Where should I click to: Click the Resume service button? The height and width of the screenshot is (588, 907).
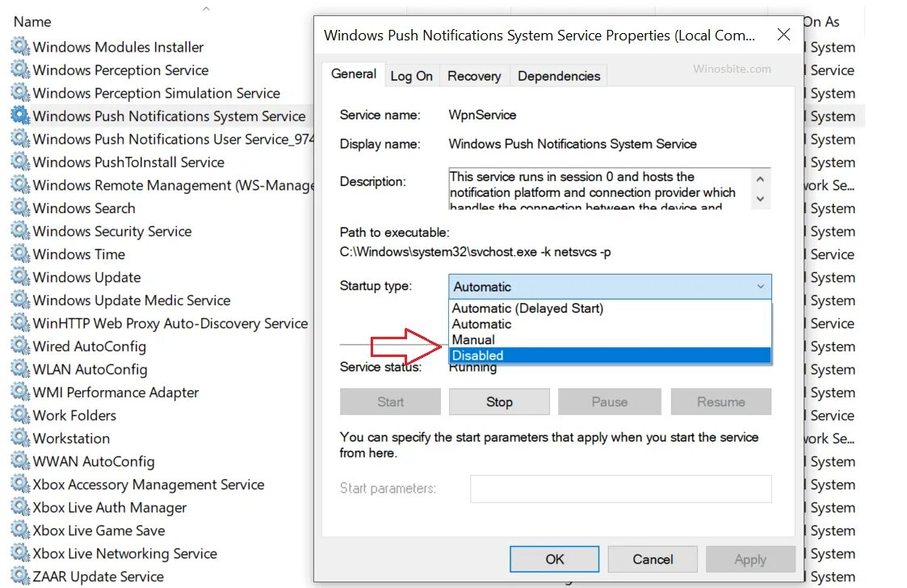[720, 401]
